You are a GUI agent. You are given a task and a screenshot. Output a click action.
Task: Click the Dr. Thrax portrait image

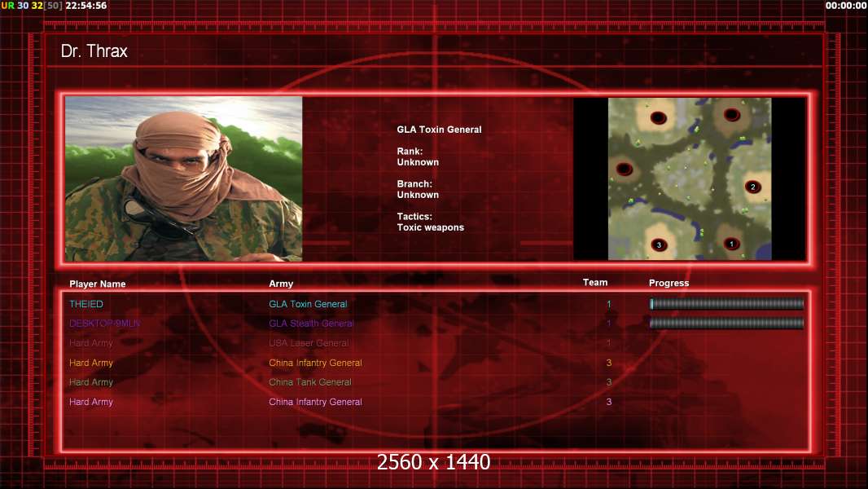[x=184, y=178]
